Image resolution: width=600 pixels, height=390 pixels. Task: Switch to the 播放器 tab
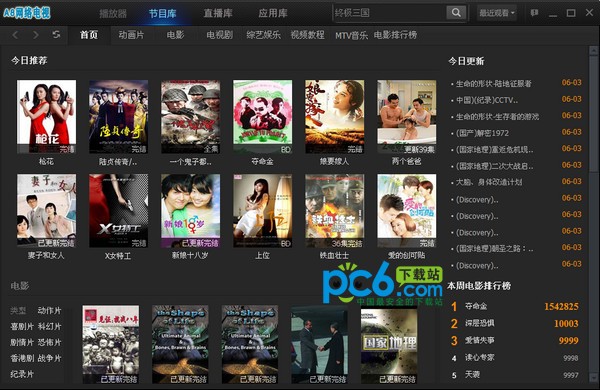(x=113, y=13)
